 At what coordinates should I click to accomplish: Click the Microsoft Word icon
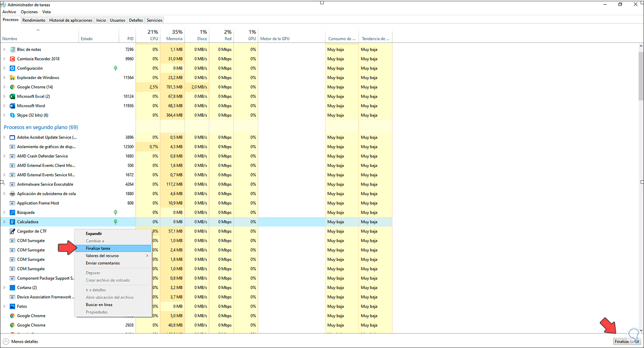12,106
